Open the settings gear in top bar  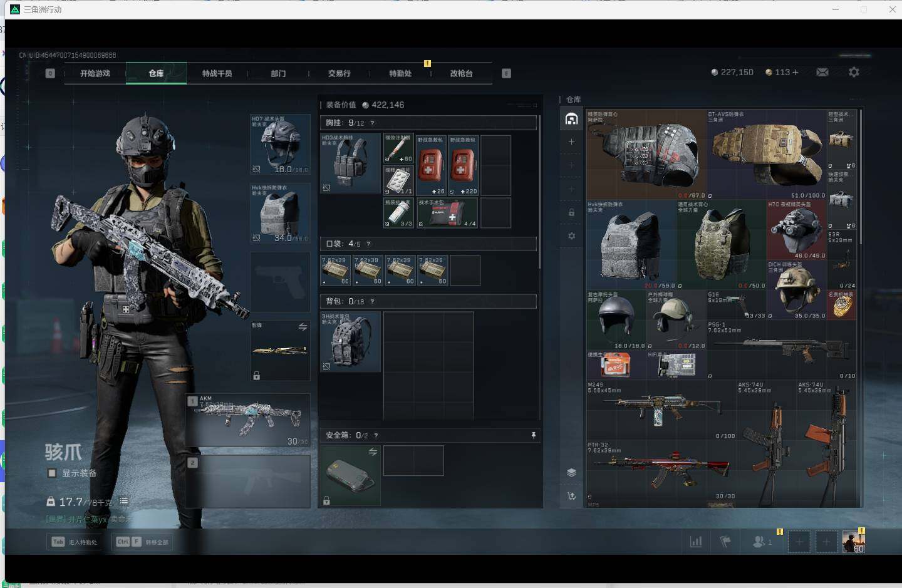point(854,72)
